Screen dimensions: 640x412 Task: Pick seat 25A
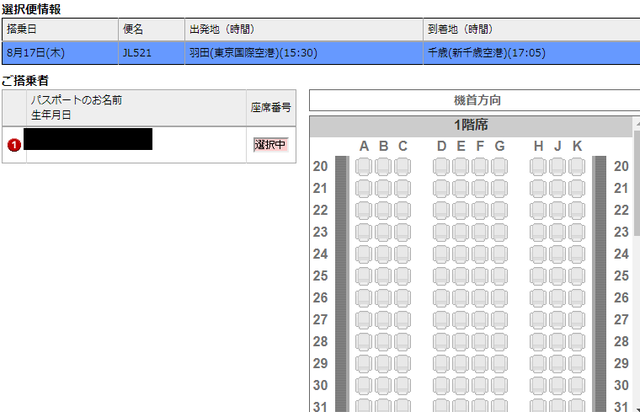pyautogui.click(x=363, y=276)
